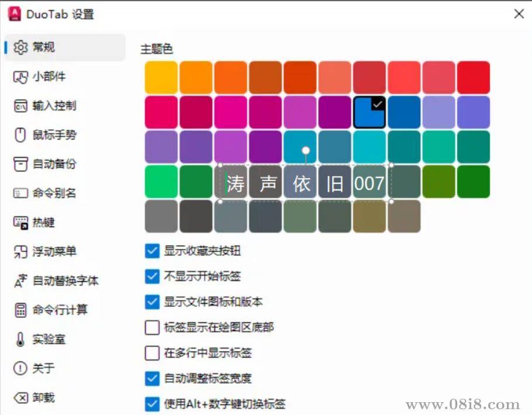Click the 常规 gear icon in sidebar
Viewport: 532px width, 415px height.
click(21, 47)
